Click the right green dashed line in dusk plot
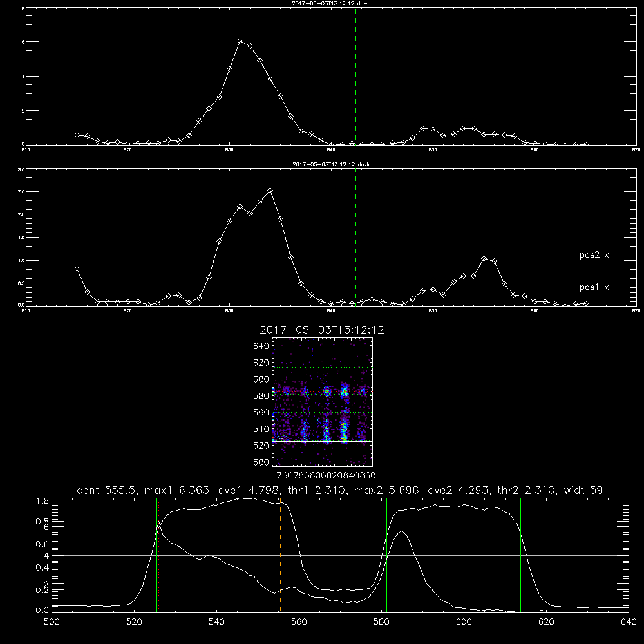Viewport: 644px width, 644px height. click(355, 238)
